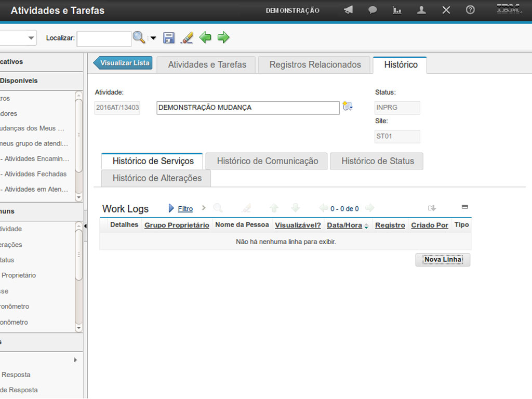
Task: Sort table by Data/Hora column
Action: [344, 225]
